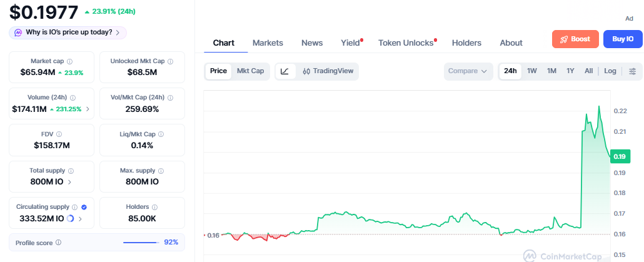Viewport: 644px width, 262px height.
Task: Click the info icon beside Profile score
Action: coord(58,243)
